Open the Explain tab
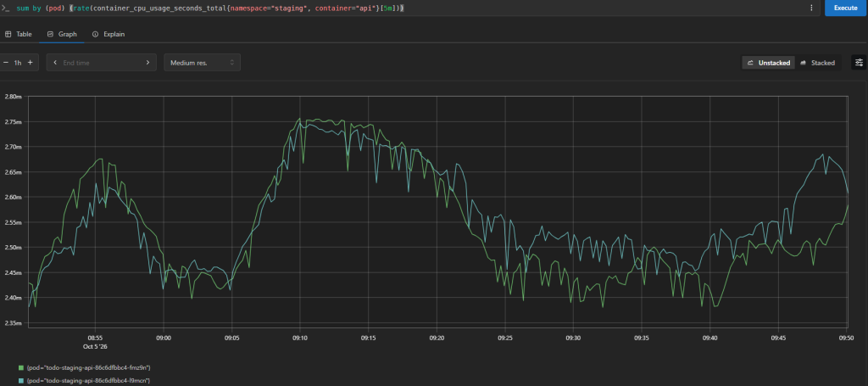This screenshot has height=386, width=868. (x=108, y=34)
